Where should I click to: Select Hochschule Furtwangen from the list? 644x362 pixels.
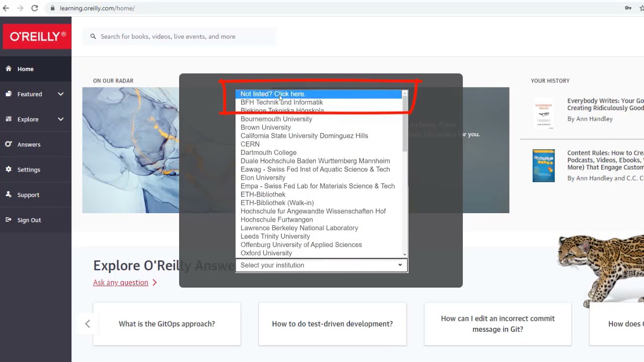pyautogui.click(x=318, y=220)
